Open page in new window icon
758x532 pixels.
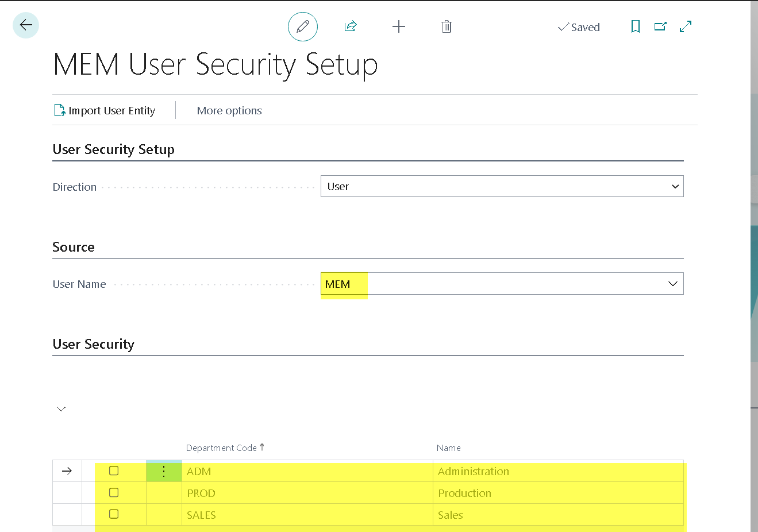tap(660, 26)
